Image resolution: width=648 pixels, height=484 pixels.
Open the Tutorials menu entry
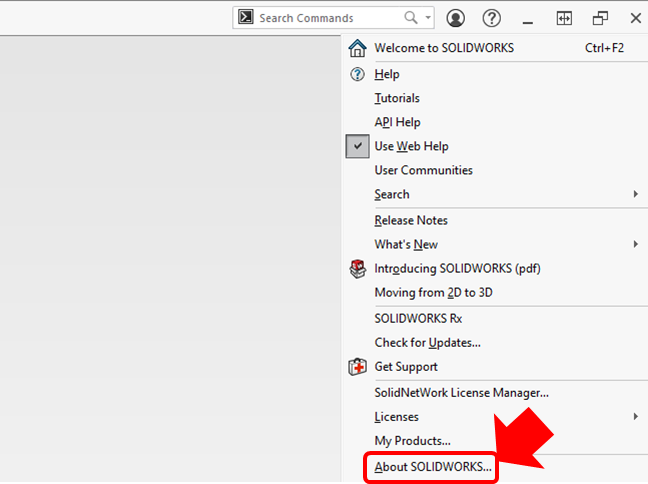(397, 98)
